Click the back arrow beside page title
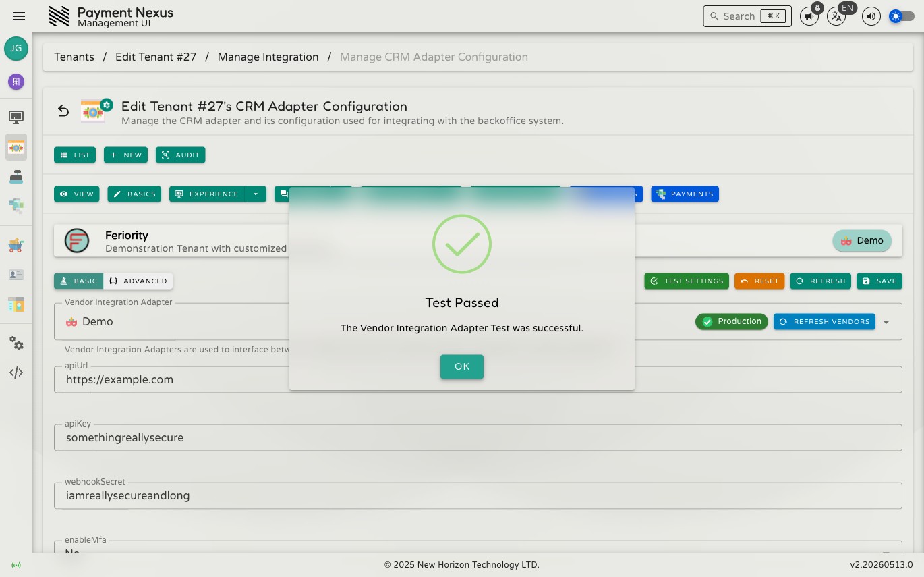The width and height of the screenshot is (924, 577). point(63,111)
